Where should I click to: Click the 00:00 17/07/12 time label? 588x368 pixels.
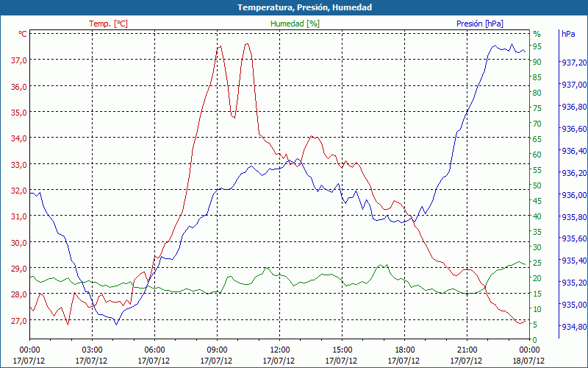point(29,355)
